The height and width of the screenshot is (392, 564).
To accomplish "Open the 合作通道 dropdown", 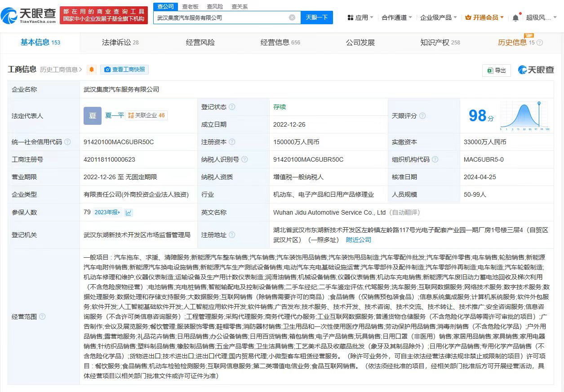I will pyautogui.click(x=397, y=18).
